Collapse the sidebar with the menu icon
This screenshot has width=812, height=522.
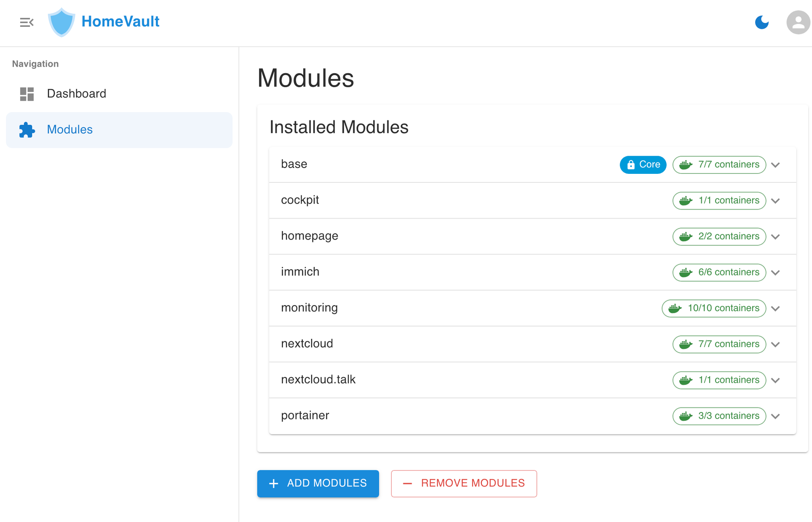(x=27, y=22)
